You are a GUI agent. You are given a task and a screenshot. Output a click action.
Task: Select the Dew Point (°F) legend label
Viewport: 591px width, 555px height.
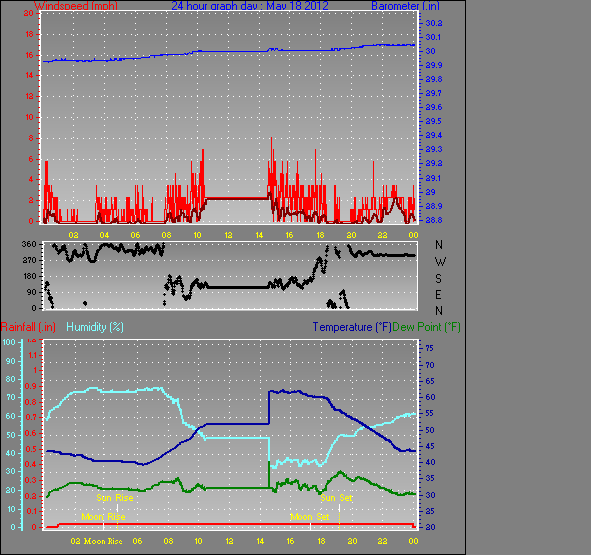tap(426, 327)
